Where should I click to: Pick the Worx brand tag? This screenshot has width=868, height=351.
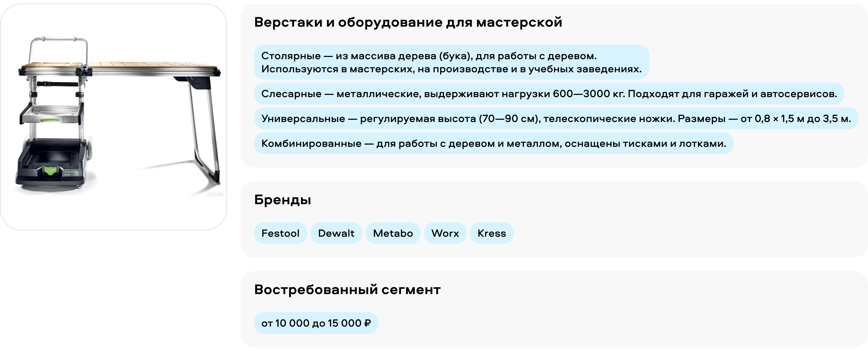click(445, 233)
